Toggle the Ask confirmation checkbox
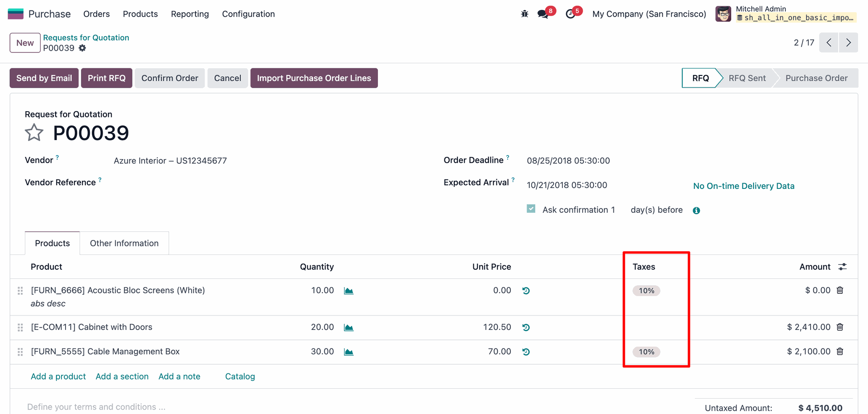Viewport: 868px width, 414px height. tap(531, 209)
